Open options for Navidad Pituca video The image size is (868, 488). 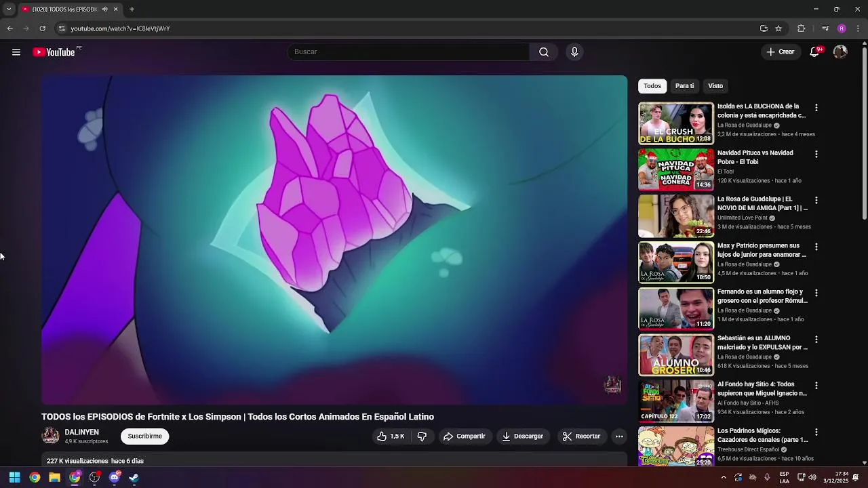(x=816, y=154)
